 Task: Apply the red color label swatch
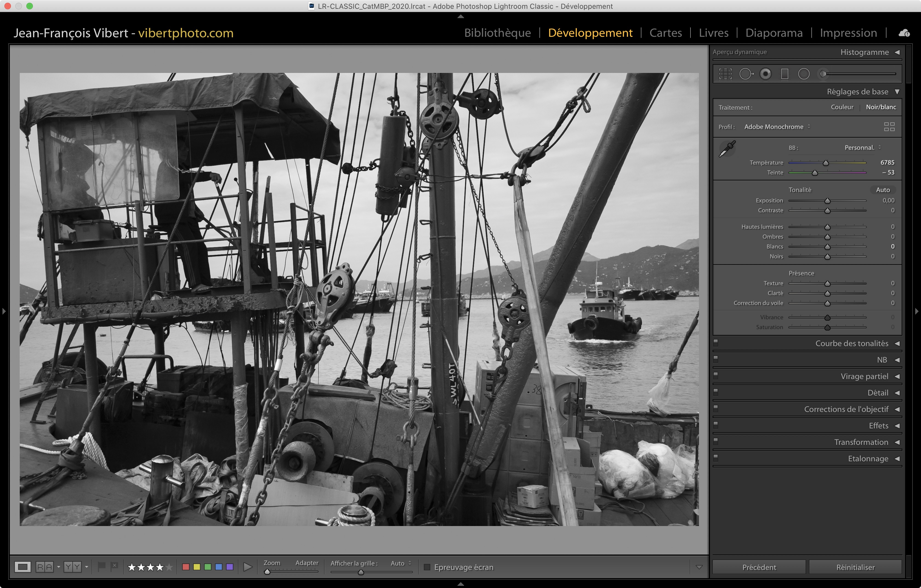186,567
